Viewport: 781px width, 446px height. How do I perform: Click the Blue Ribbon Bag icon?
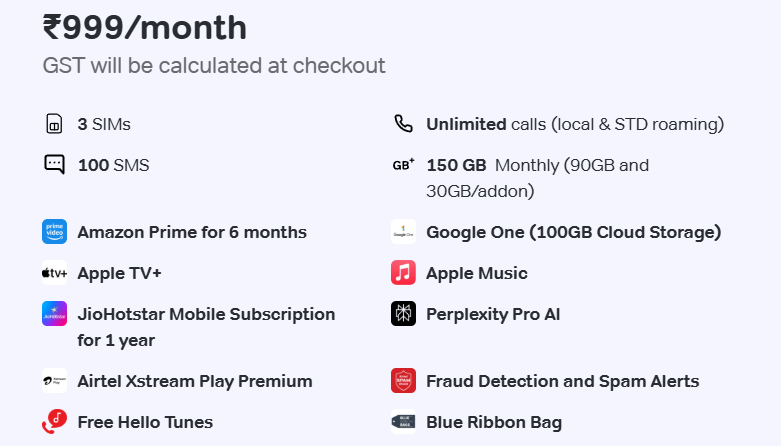click(x=403, y=422)
